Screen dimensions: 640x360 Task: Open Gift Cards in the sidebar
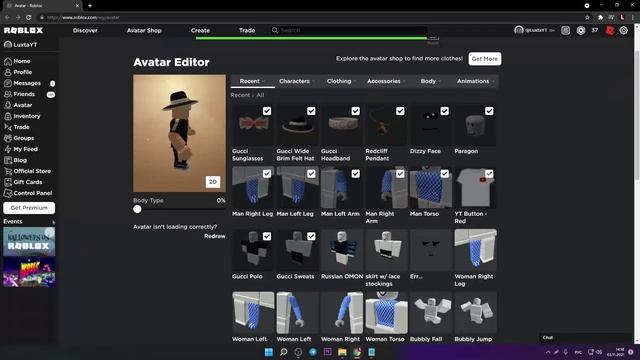tap(23, 182)
